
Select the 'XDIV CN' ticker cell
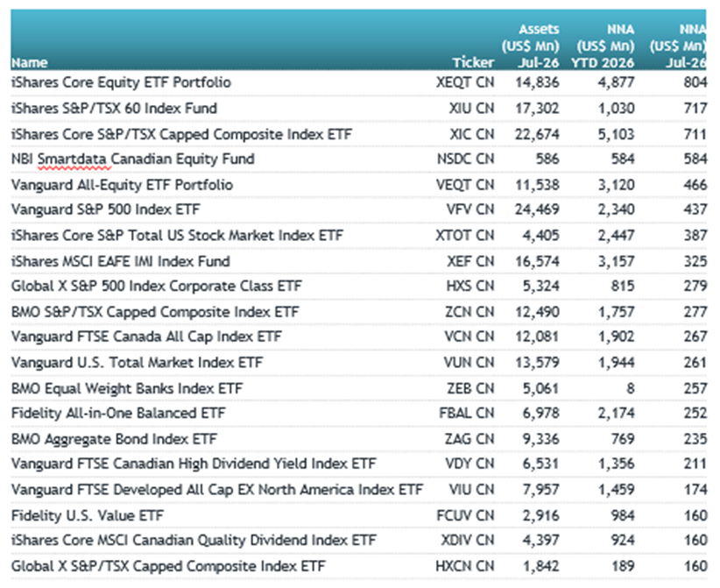coord(468,540)
